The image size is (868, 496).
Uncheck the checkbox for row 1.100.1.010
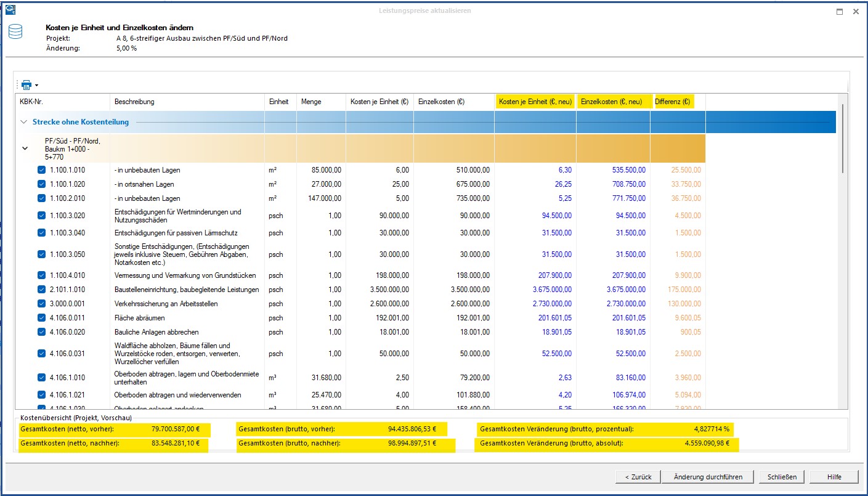pyautogui.click(x=41, y=170)
